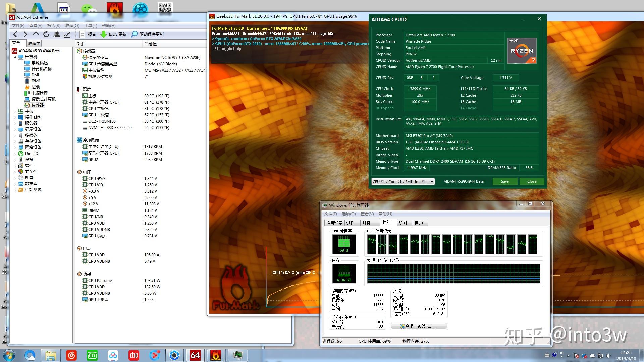Image resolution: width=644 pixels, height=362 pixels.
Task: Open the file explorer taskbar icon
Action: [50, 355]
